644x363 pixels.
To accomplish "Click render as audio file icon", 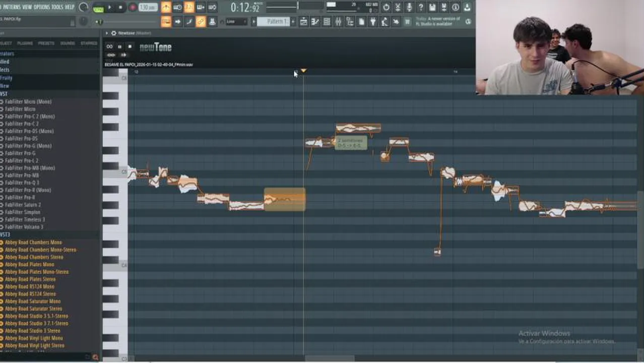I will tap(444, 7).
